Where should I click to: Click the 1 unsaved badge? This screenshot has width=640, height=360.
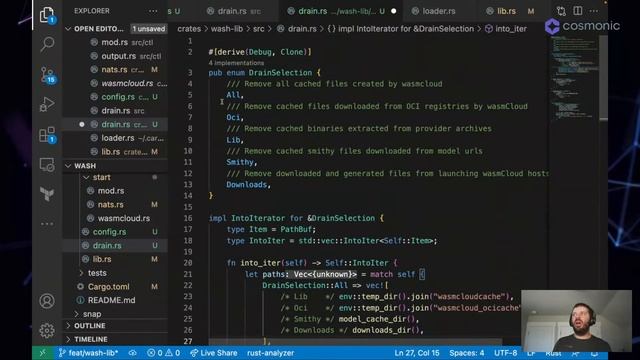coord(149,29)
